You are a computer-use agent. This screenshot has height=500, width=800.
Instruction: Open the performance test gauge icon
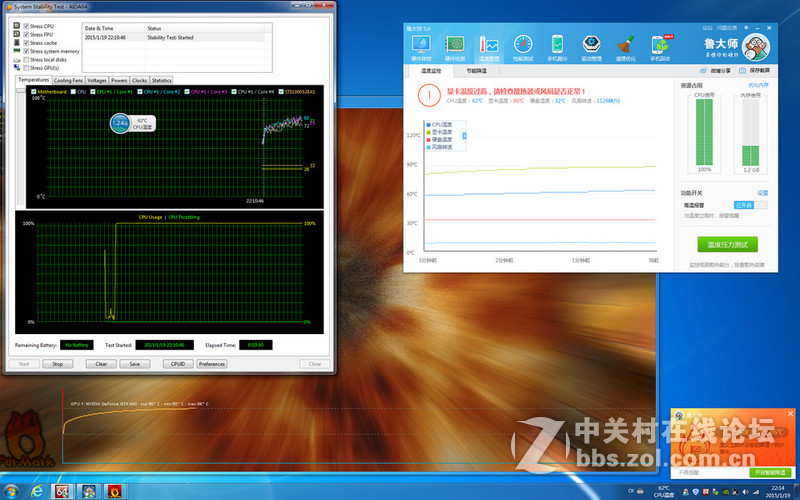tap(523, 46)
